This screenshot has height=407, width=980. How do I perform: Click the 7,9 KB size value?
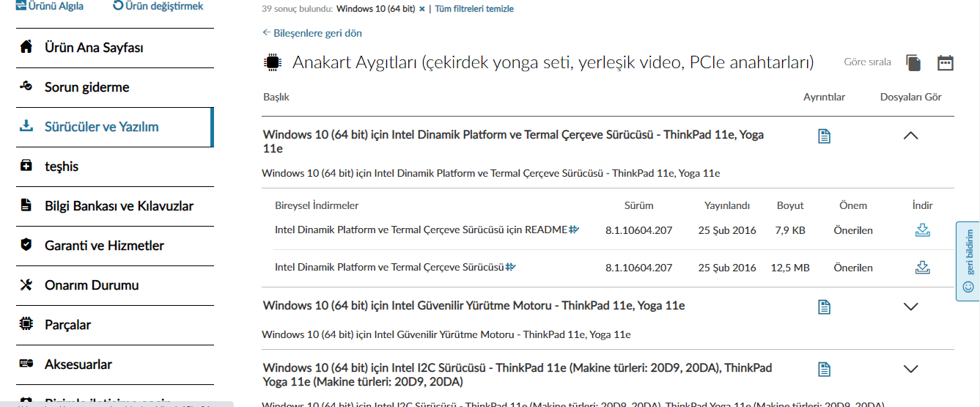click(x=790, y=230)
